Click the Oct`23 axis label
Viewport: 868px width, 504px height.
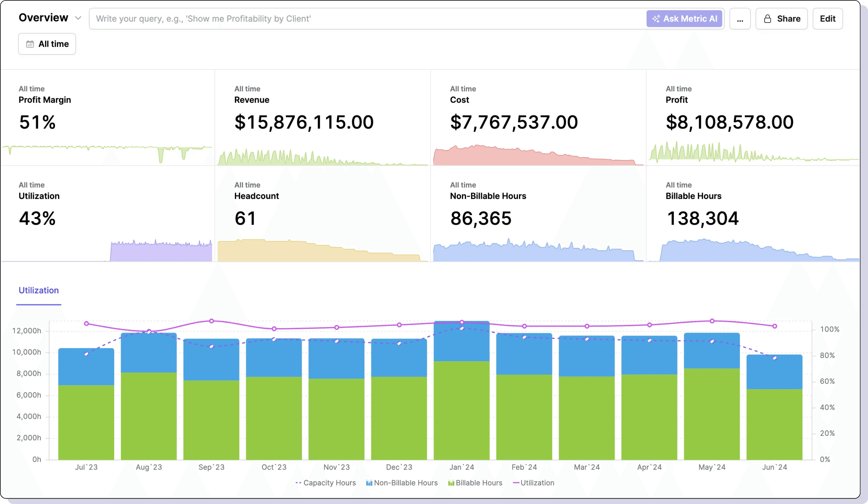274,467
